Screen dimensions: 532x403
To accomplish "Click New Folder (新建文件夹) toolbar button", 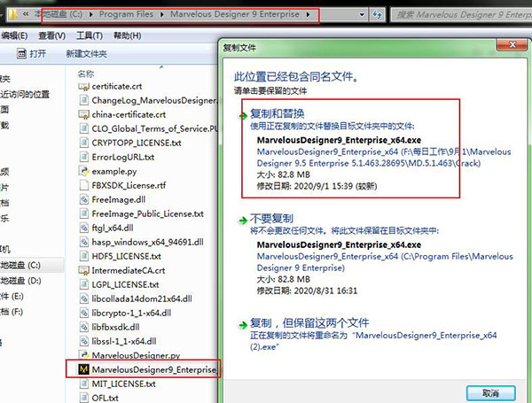I will [x=87, y=53].
